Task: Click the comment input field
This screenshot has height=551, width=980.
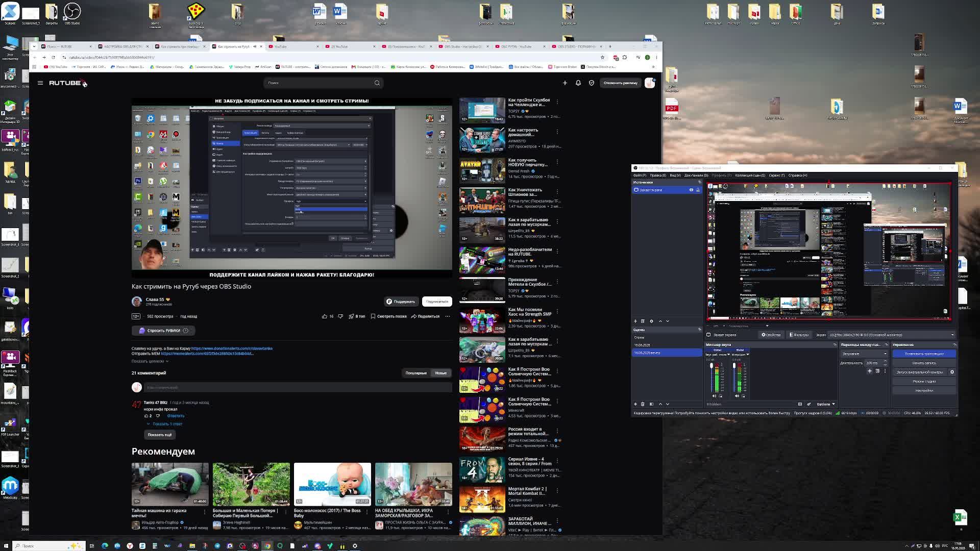Action: click(298, 387)
